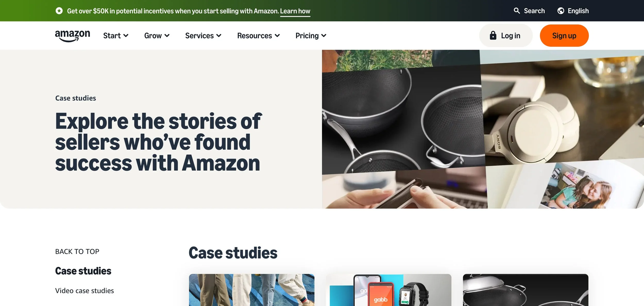Open the Pricing navigation menu
644x306 pixels.
click(311, 36)
